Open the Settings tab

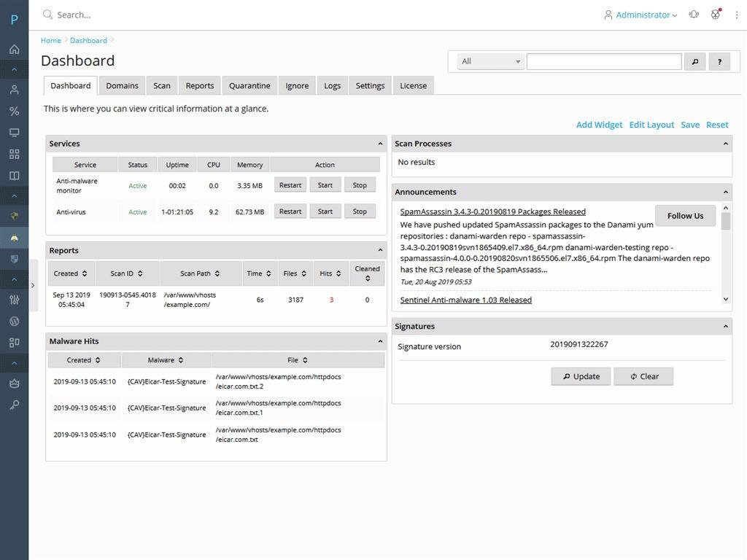pos(370,86)
